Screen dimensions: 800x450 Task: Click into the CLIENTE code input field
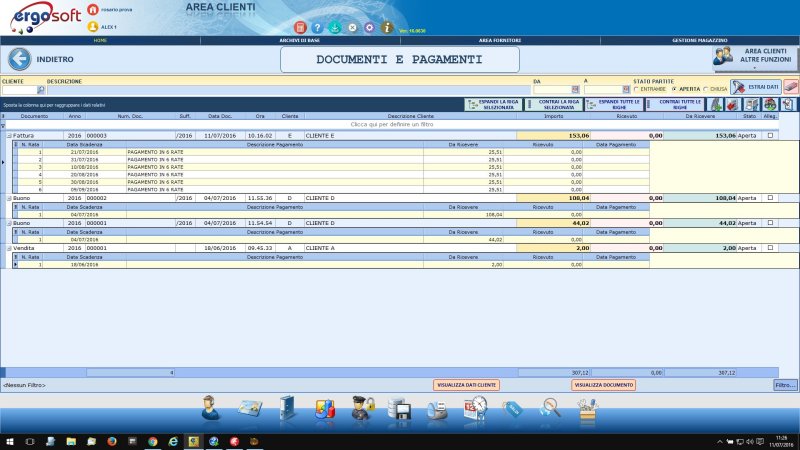coord(19,90)
